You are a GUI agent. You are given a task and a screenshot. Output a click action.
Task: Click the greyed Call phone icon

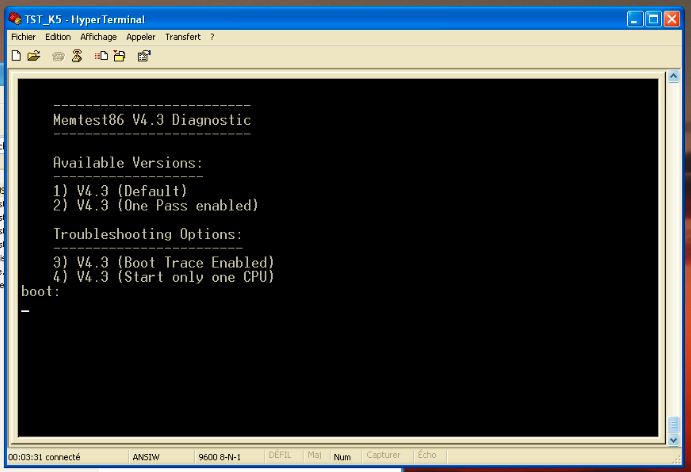coord(58,56)
